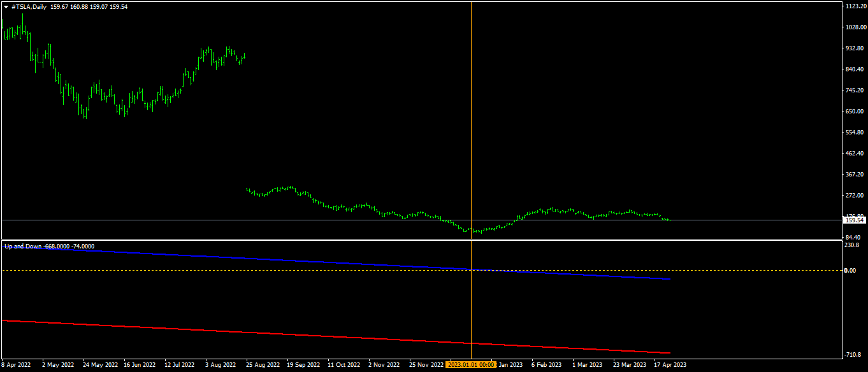Click the OHLC values 159.67 160.88 159.07 159.54
The height and width of the screenshot is (372, 868).
[x=89, y=6]
